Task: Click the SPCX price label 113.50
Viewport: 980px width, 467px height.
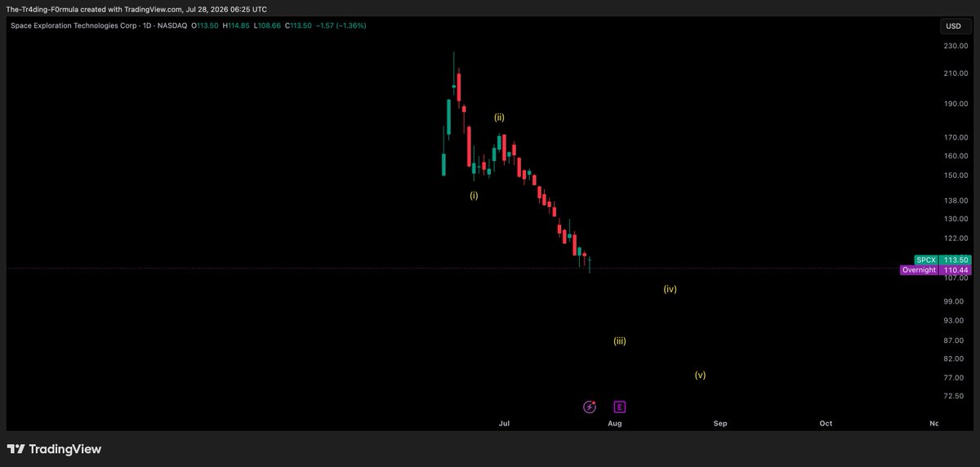Action: point(942,260)
